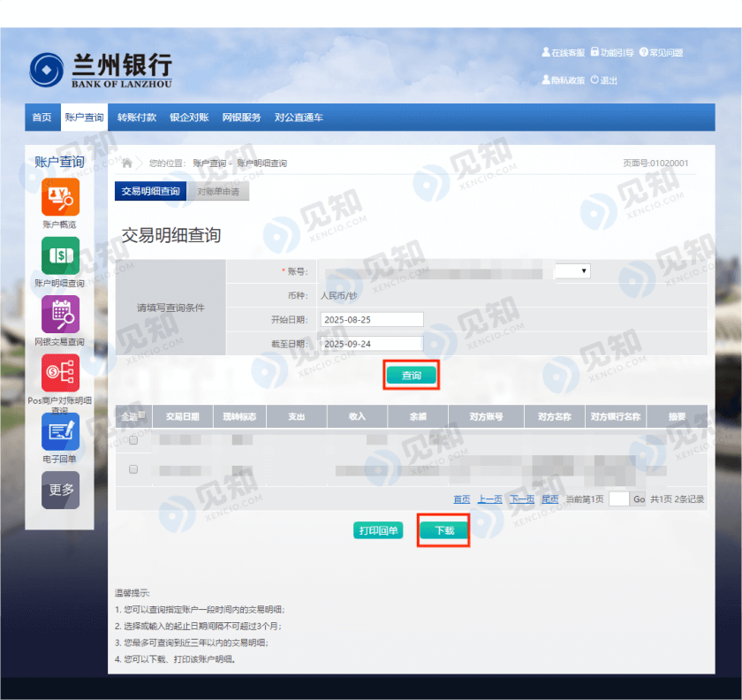This screenshot has height=700, width=742.
Task: Open the 开始日期 date picker field
Action: point(372,319)
